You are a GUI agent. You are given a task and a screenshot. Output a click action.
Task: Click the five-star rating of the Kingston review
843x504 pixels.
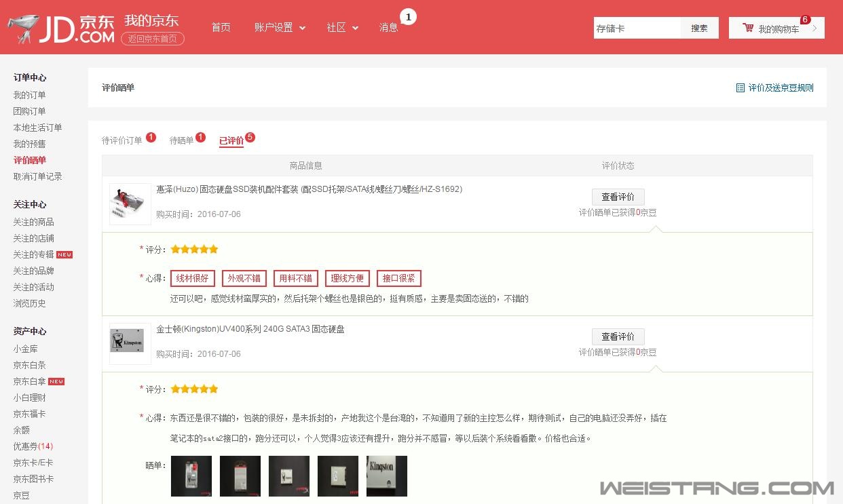pos(194,389)
